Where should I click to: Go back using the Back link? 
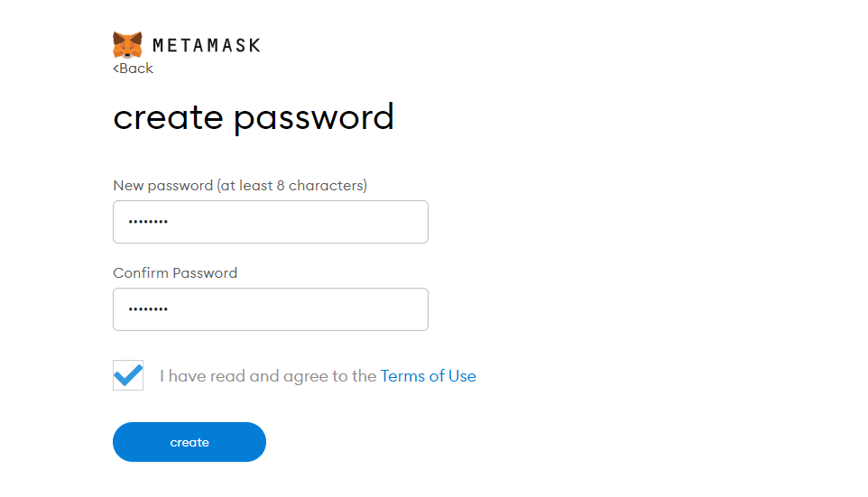click(x=133, y=68)
